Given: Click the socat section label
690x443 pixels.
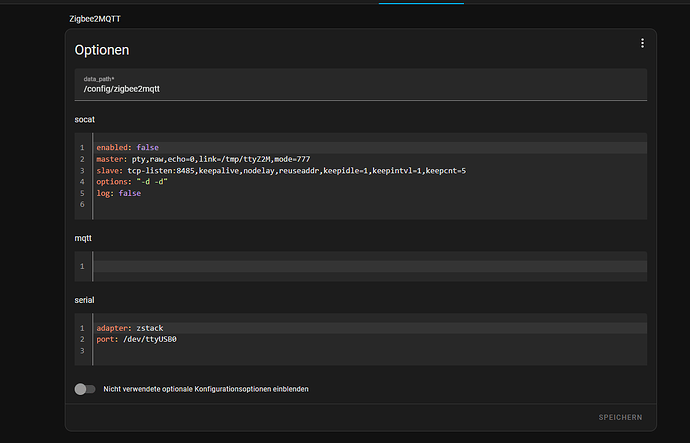Looking at the screenshot, I should click(x=84, y=120).
